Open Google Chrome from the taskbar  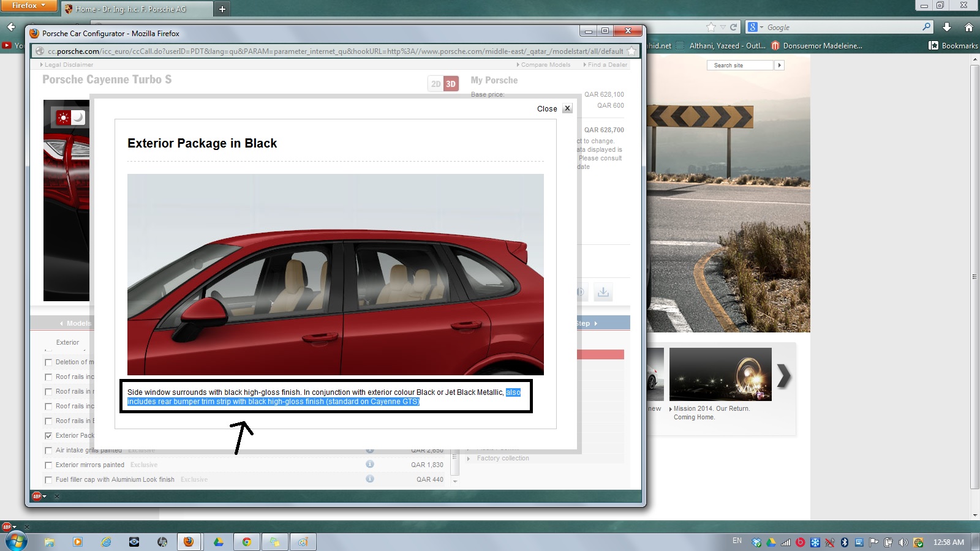coord(246,542)
